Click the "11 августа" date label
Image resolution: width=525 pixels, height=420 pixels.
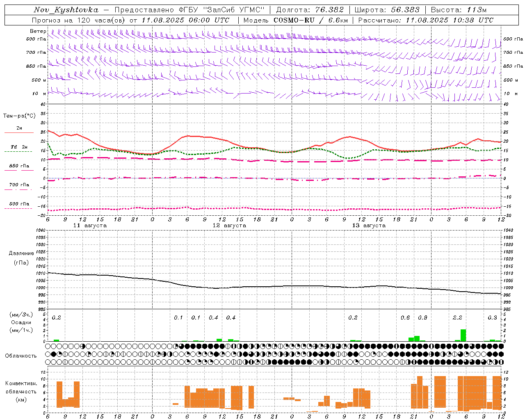pos(90,226)
